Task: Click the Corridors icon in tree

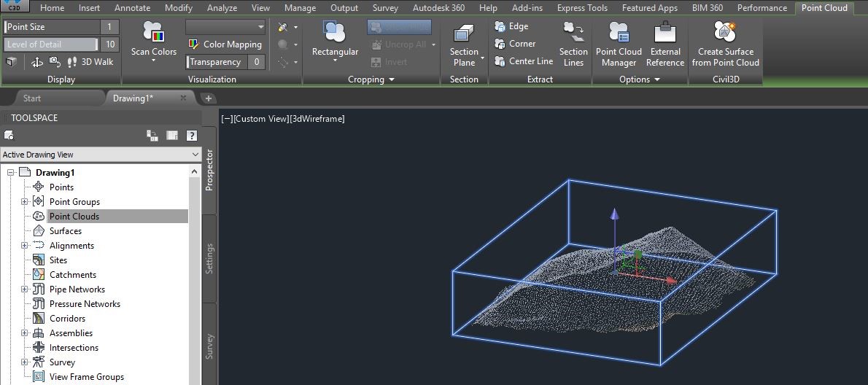Action: (39, 319)
